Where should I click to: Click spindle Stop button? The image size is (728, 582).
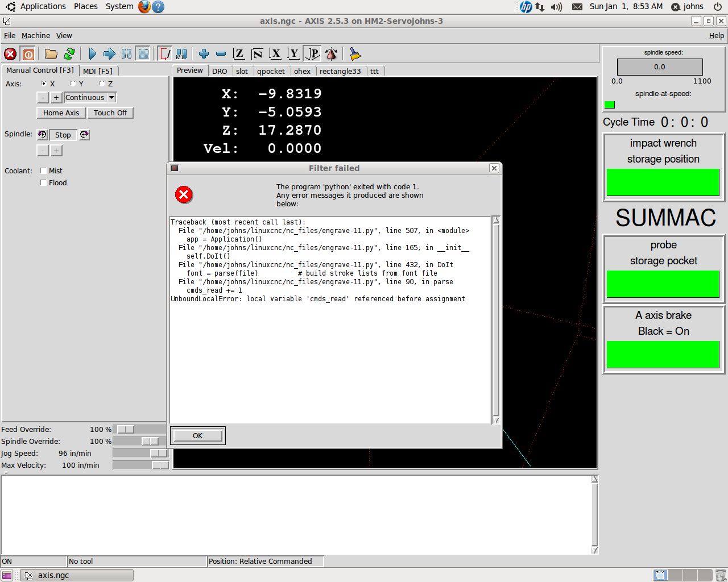coord(63,135)
